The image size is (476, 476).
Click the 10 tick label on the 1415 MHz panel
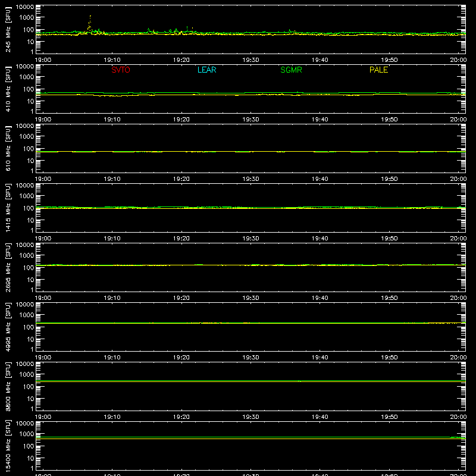pyautogui.click(x=30, y=220)
